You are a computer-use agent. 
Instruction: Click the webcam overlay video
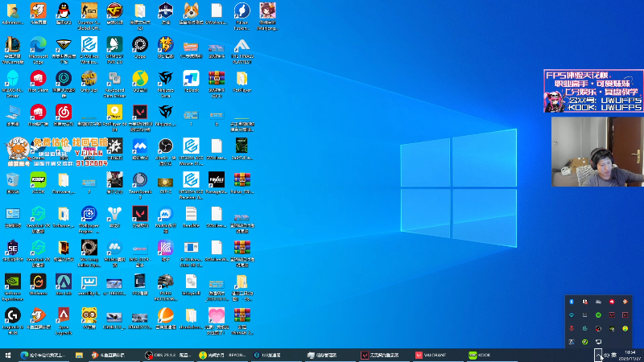tap(597, 152)
